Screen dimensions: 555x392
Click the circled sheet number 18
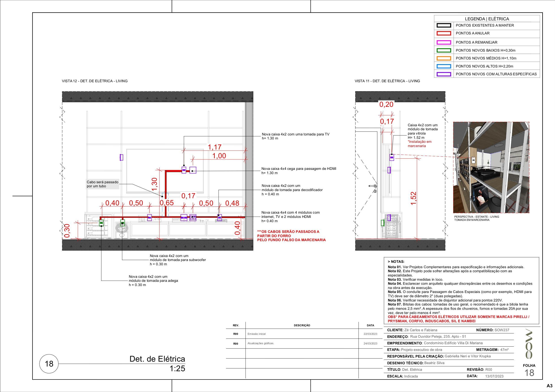[x=49, y=363]
